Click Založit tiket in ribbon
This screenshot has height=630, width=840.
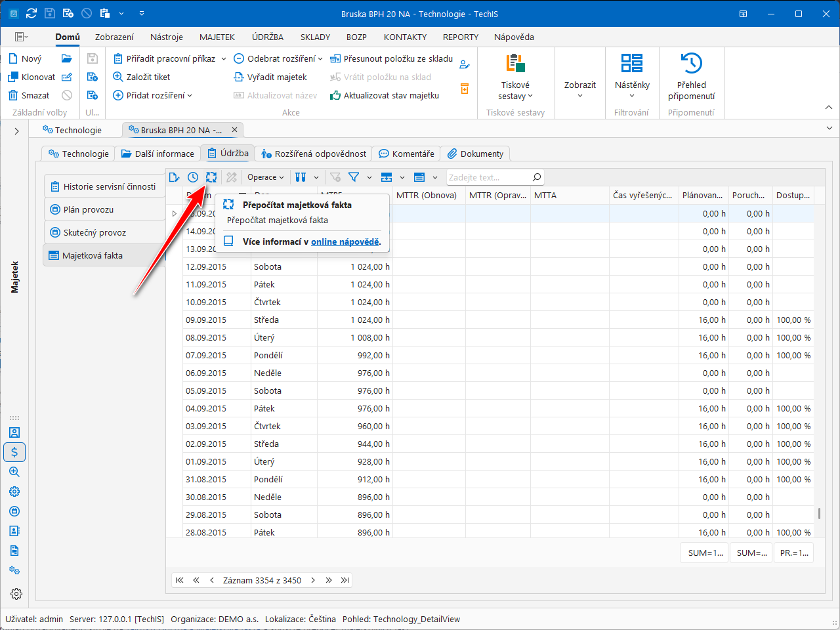[142, 77]
